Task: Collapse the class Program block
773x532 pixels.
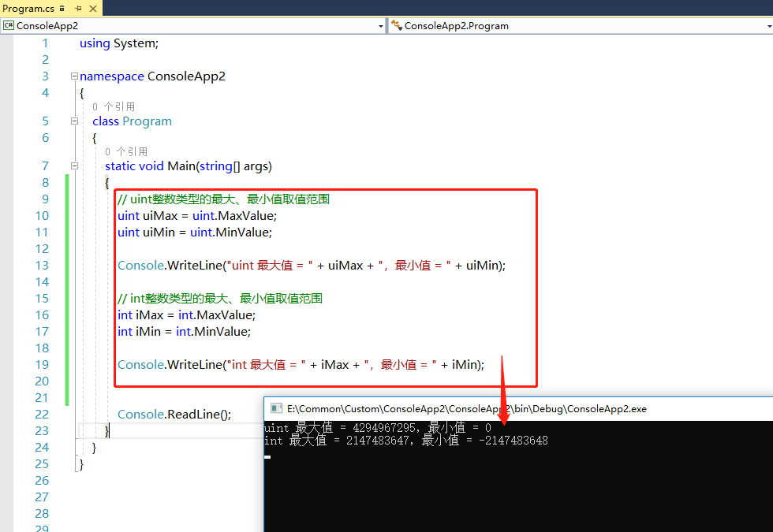Action: click(74, 121)
